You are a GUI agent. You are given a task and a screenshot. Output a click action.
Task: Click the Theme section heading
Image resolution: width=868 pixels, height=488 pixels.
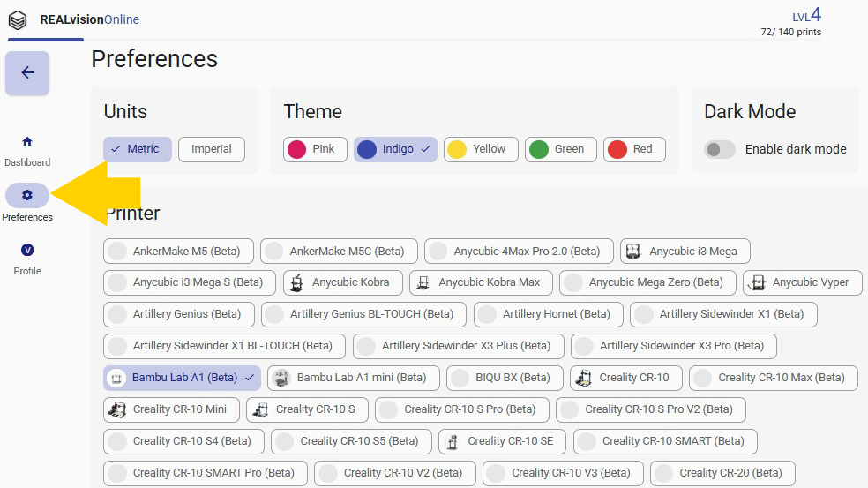[x=313, y=112]
